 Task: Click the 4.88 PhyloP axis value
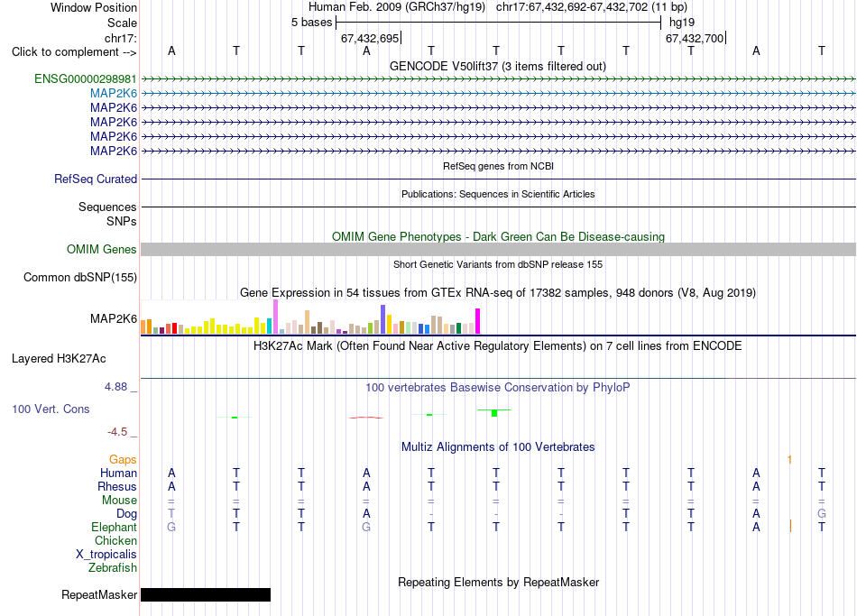[115, 387]
